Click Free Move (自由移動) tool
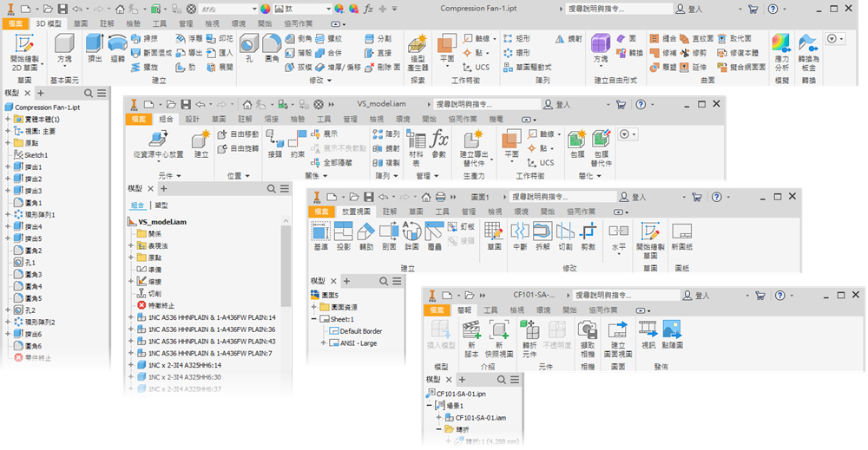This screenshot has height=450, width=868. pyautogui.click(x=238, y=134)
